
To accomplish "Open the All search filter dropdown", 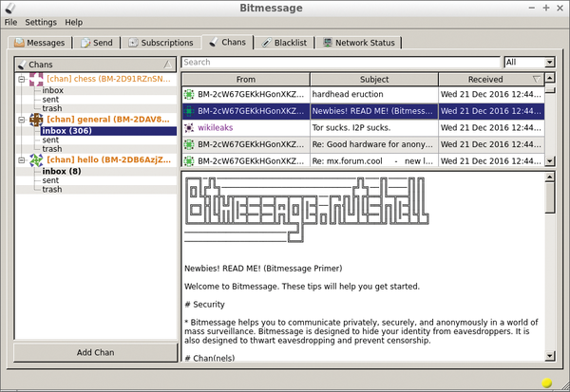I will tap(529, 62).
